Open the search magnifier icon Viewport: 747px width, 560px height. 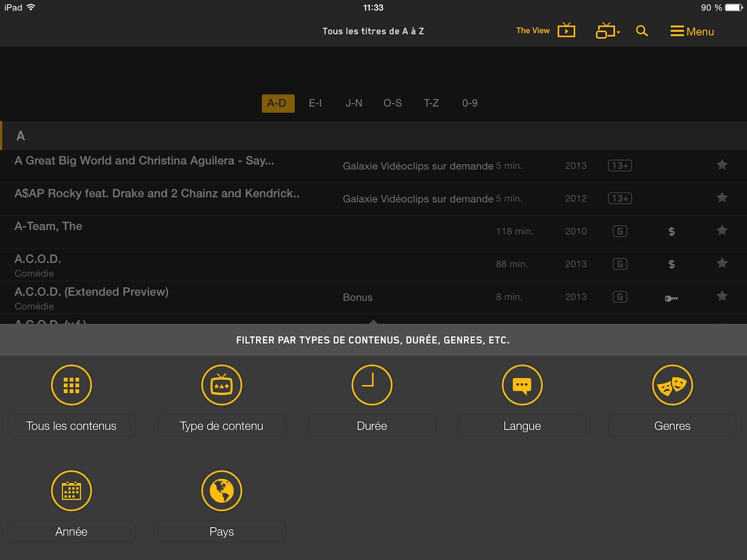tap(642, 31)
